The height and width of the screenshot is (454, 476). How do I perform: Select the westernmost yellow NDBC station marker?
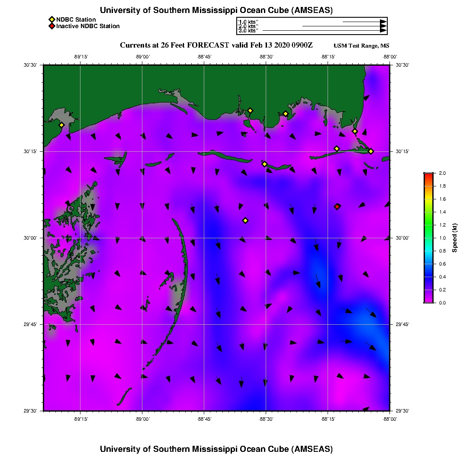pos(61,125)
